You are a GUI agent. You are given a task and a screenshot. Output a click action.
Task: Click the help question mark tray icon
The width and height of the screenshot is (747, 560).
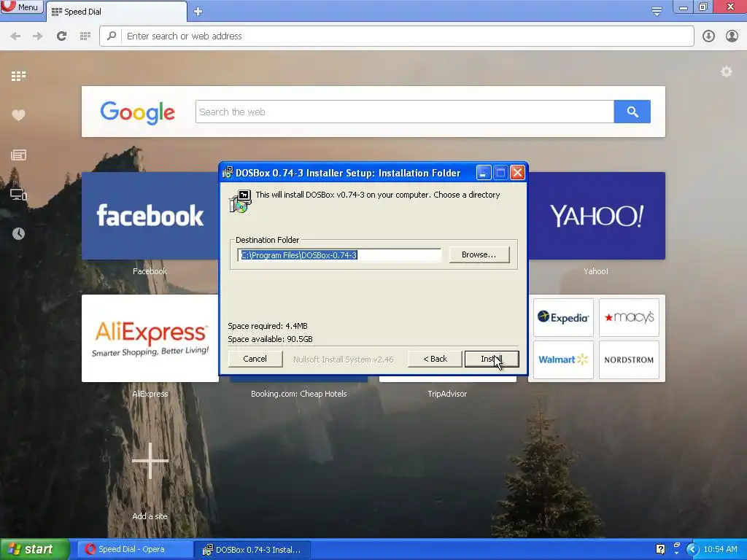pyautogui.click(x=660, y=550)
